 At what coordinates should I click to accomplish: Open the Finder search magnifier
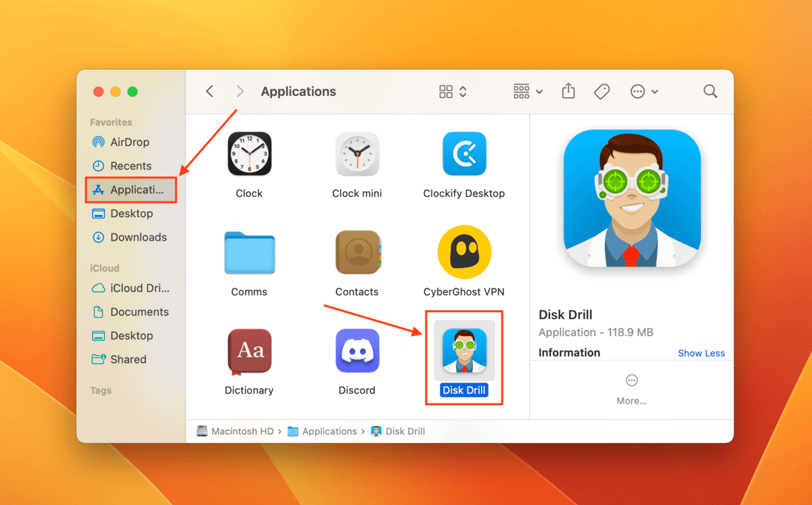coord(710,91)
